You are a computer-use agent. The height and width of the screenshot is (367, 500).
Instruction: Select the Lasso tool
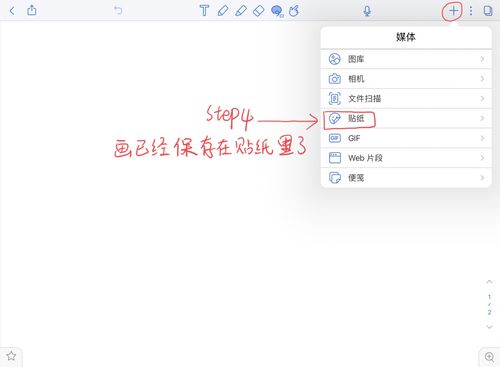point(277,11)
